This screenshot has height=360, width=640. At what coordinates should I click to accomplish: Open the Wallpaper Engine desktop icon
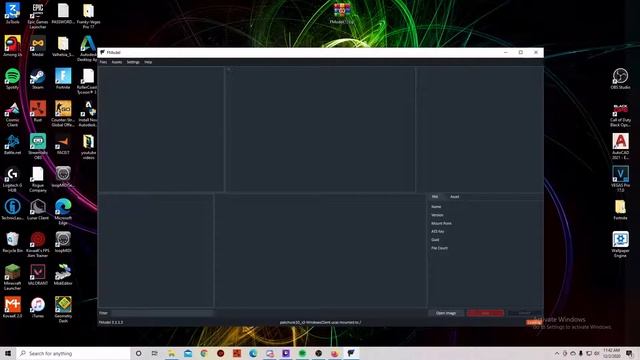[x=620, y=244]
